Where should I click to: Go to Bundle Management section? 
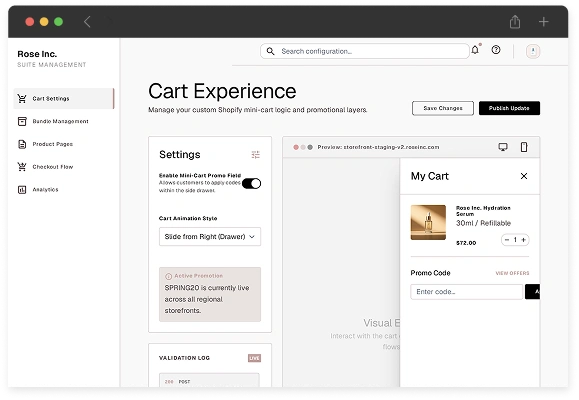[x=64, y=121]
